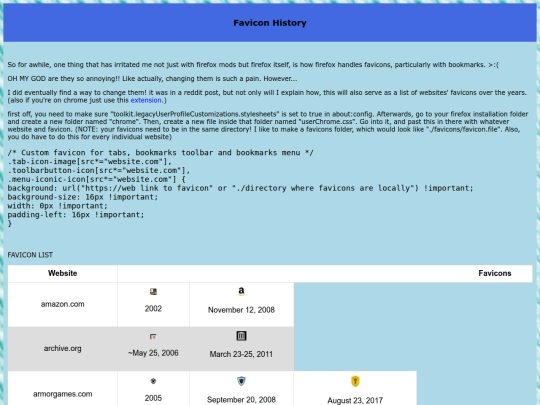Click the 'So for awhile' opening paragraph
Image resolution: width=540 pixels, height=405 pixels.
pos(253,65)
